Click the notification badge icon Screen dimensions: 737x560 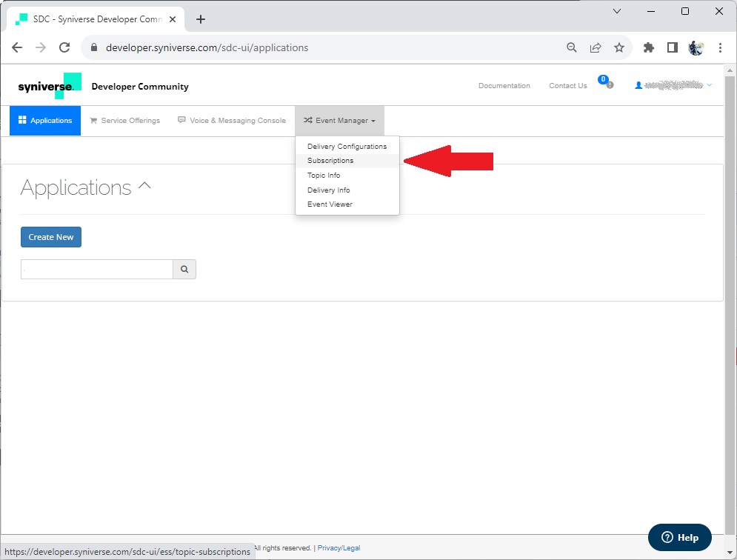point(605,82)
